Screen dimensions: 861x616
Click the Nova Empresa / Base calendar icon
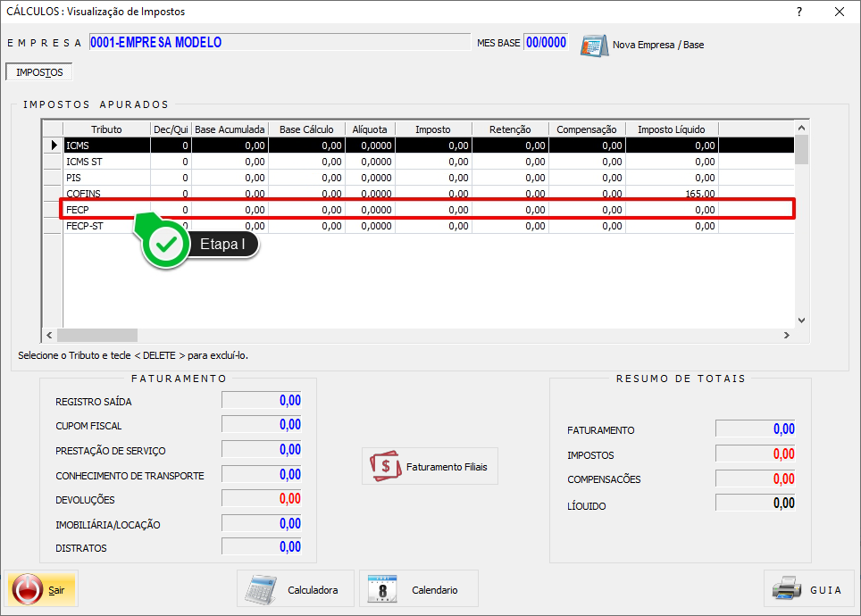(594, 44)
